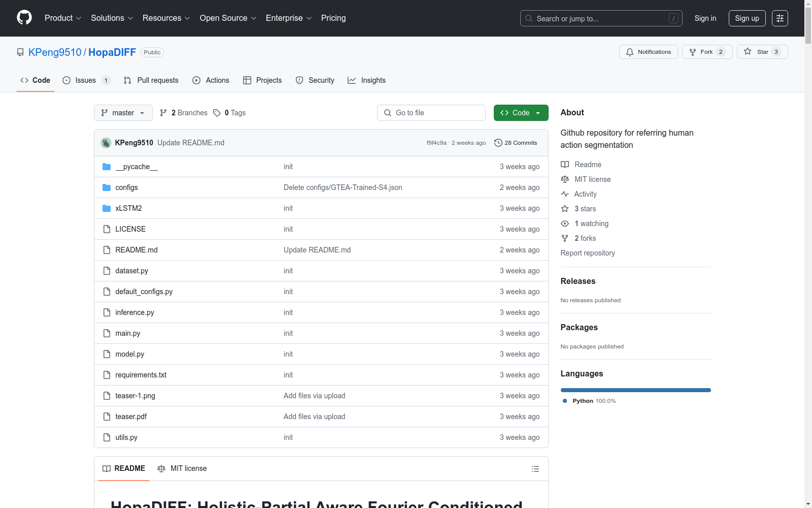
Task: Click the Notifications bell button
Action: [x=648, y=52]
